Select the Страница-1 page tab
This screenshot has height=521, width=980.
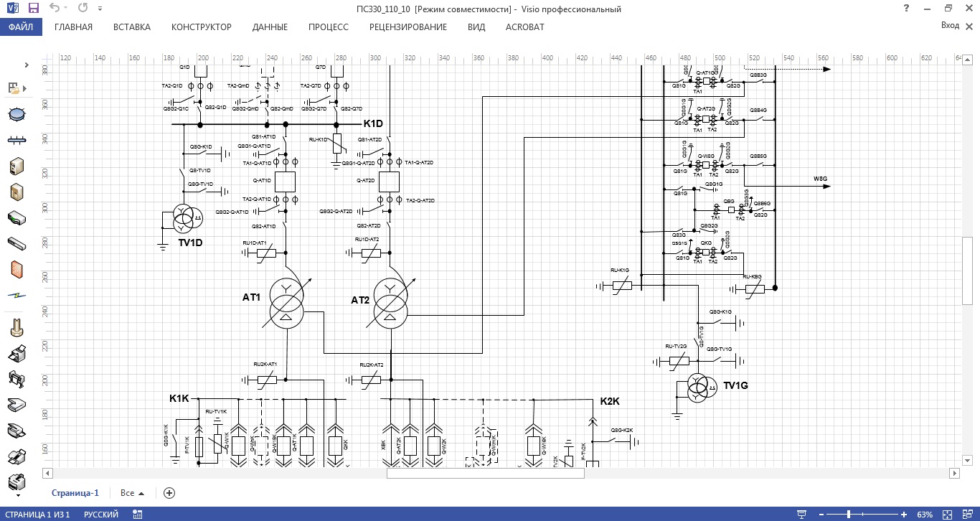pyautogui.click(x=75, y=493)
